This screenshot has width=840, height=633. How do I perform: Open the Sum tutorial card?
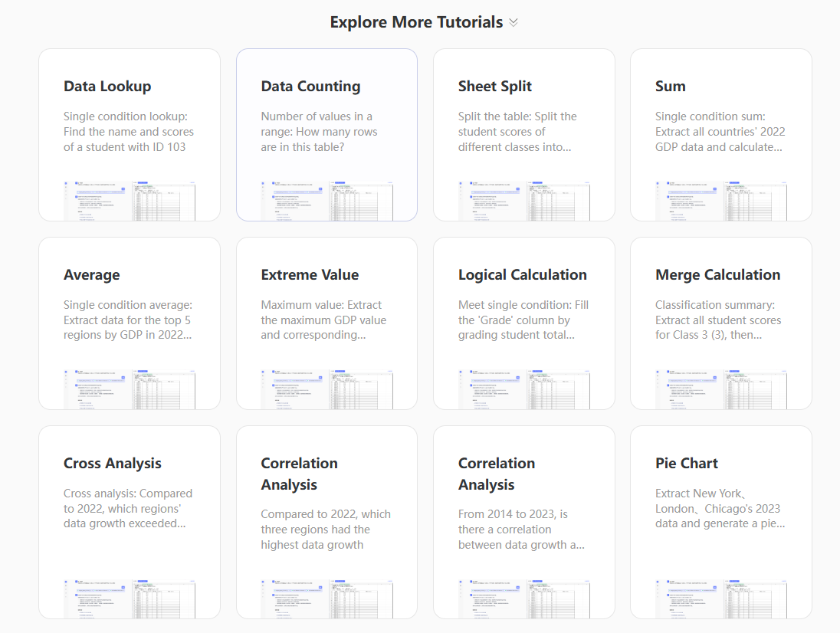point(720,135)
